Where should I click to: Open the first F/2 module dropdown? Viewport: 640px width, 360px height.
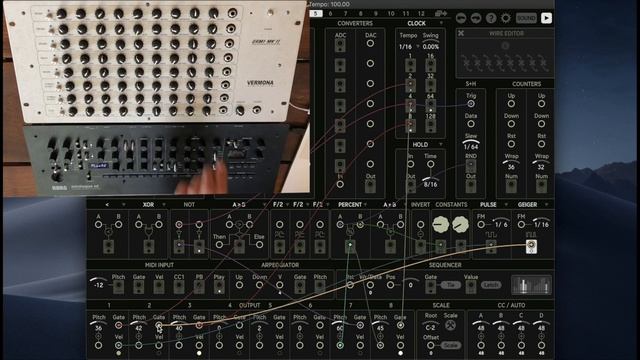(287, 204)
